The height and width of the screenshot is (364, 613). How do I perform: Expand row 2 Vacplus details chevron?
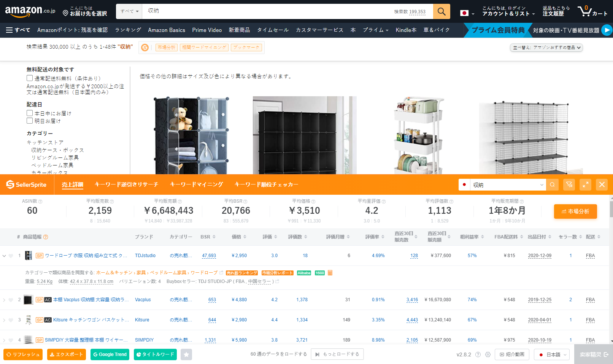(x=4, y=300)
